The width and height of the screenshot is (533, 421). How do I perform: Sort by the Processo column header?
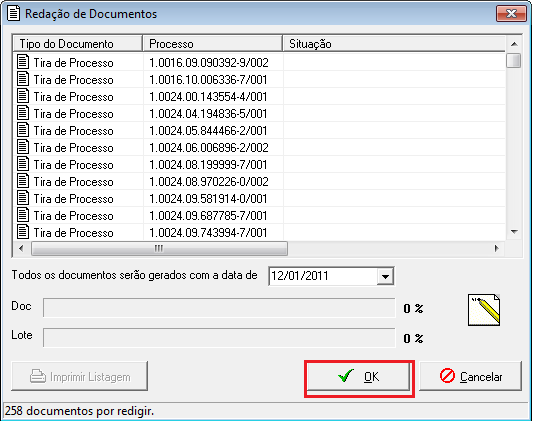click(x=213, y=44)
